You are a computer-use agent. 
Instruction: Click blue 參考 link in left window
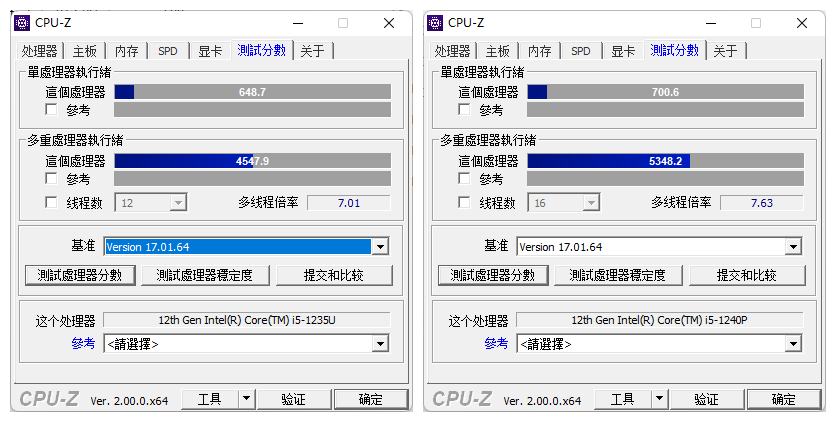click(83, 343)
